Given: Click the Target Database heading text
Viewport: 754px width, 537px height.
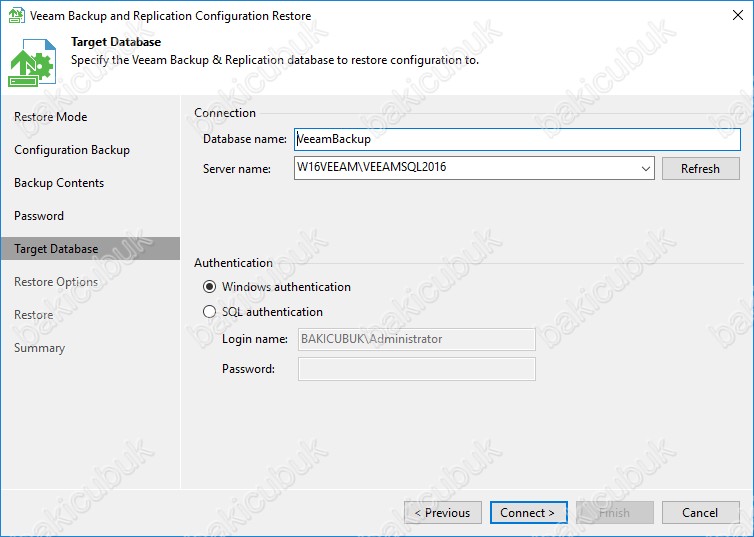Looking at the screenshot, I should 116,42.
